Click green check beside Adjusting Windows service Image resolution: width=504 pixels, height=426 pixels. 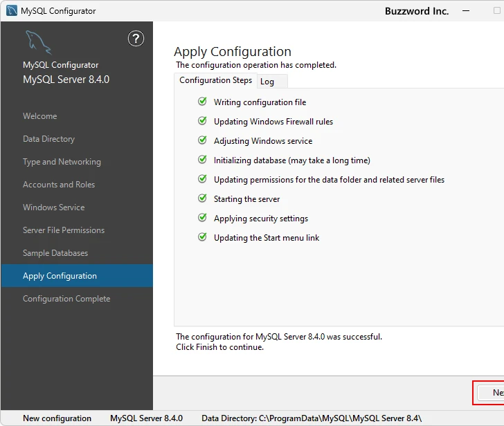coord(202,140)
